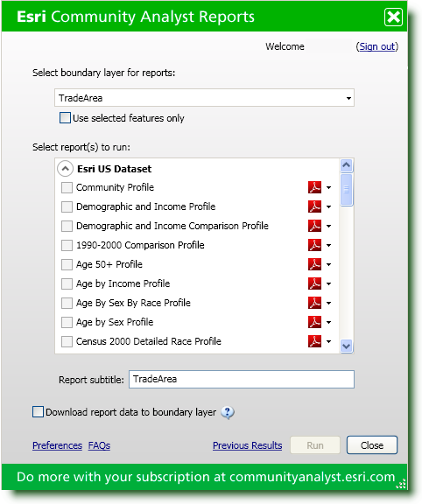Check the Demographic and Income Profile report
The width and height of the screenshot is (422, 504).
click(67, 206)
